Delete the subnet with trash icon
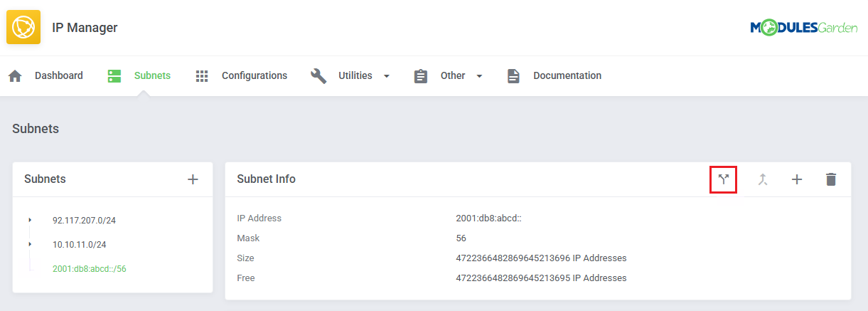Viewport: 868px width, 311px height. 830,179
